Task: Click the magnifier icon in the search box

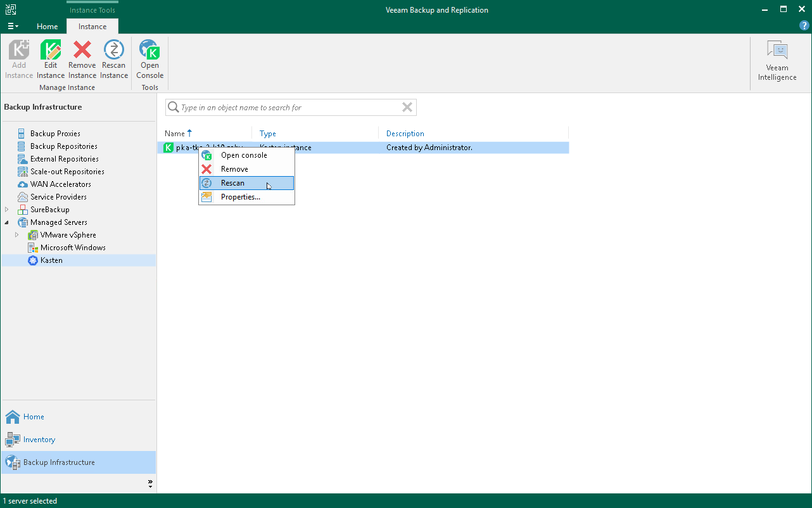Action: pyautogui.click(x=173, y=108)
